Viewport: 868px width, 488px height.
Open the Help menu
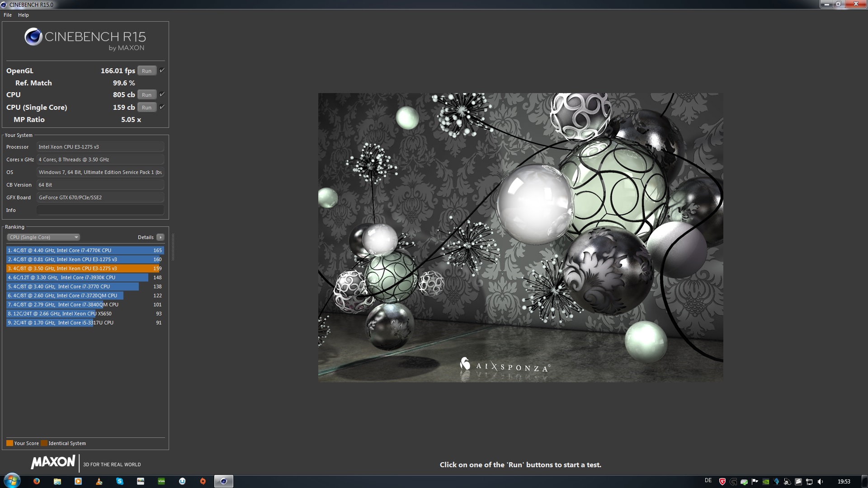[24, 15]
